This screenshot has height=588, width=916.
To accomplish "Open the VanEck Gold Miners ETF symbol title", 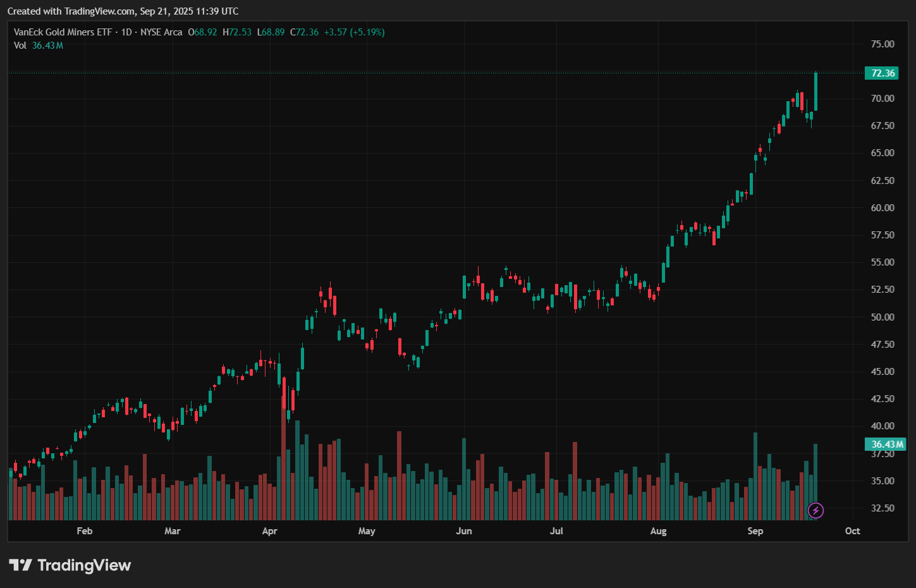I will point(63,32).
